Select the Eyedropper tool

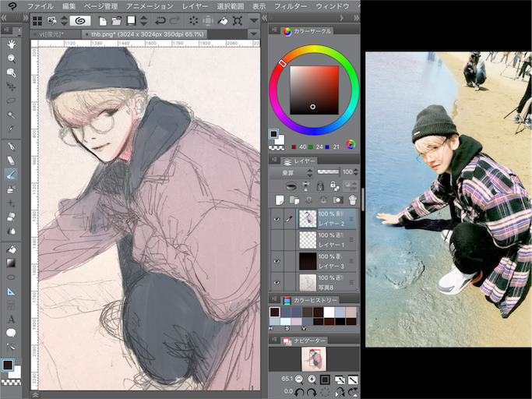(x=11, y=129)
